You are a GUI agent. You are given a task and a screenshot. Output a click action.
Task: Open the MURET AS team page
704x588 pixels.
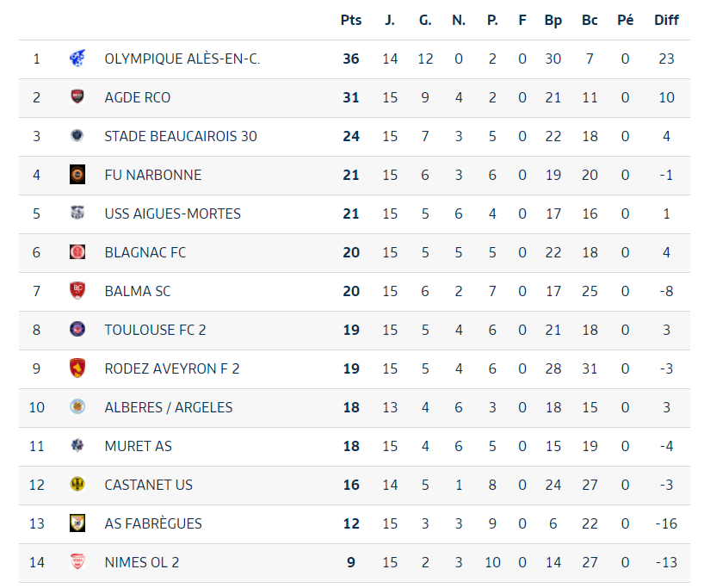pyautogui.click(x=138, y=446)
